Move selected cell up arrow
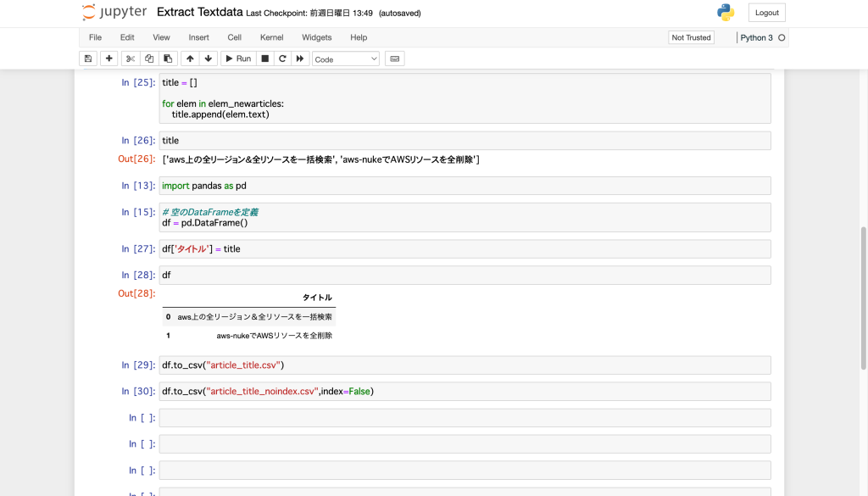 pos(190,59)
